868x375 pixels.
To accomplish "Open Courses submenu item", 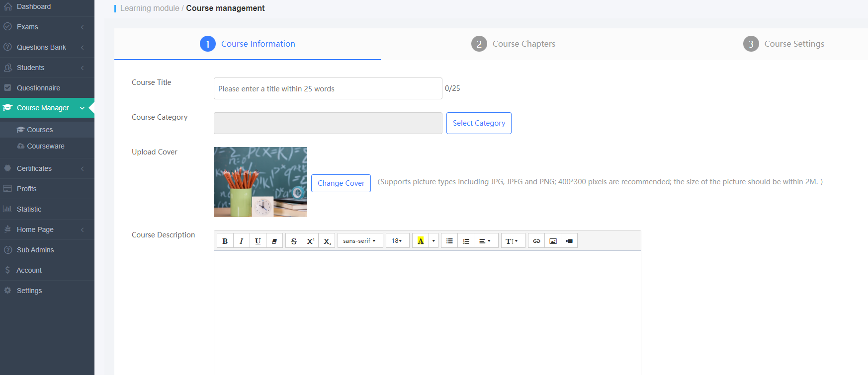I will click(47, 130).
